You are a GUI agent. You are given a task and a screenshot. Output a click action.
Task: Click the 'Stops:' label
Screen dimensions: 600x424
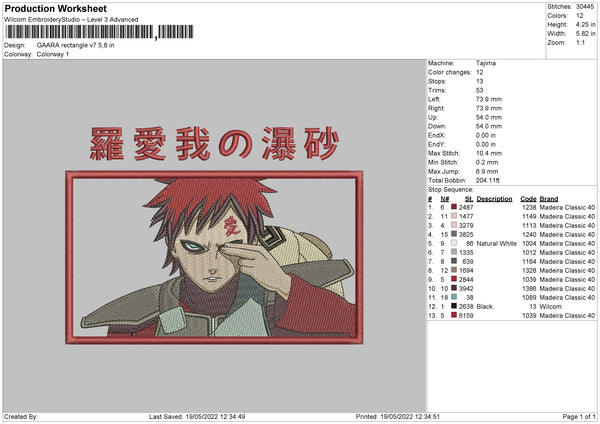click(437, 81)
